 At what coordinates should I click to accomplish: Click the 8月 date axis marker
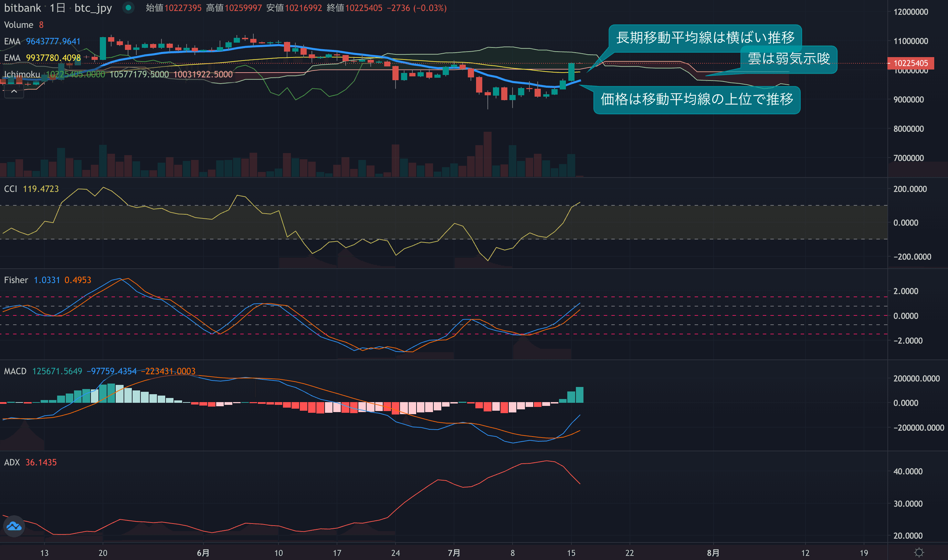(713, 553)
